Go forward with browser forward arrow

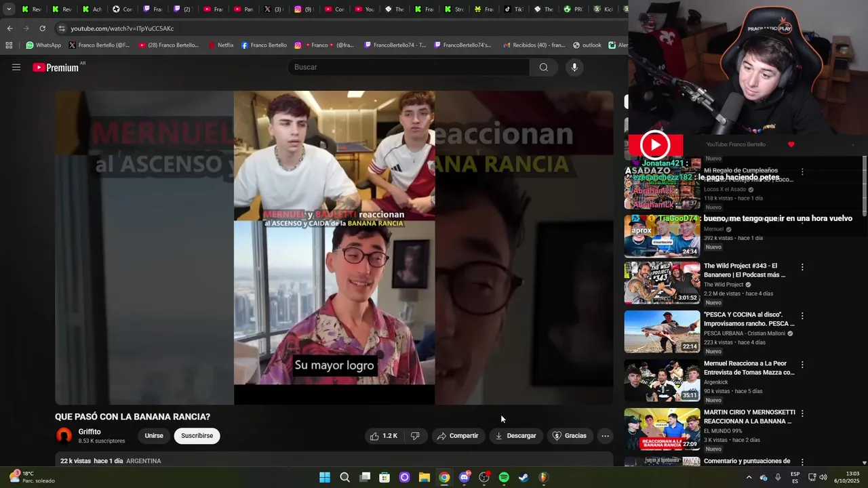tap(26, 28)
